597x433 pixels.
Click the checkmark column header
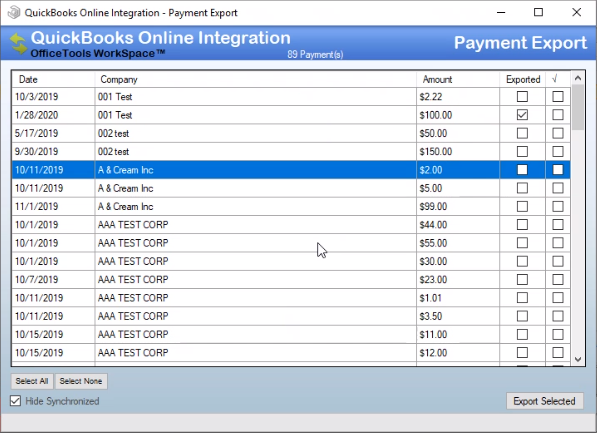[558, 79]
